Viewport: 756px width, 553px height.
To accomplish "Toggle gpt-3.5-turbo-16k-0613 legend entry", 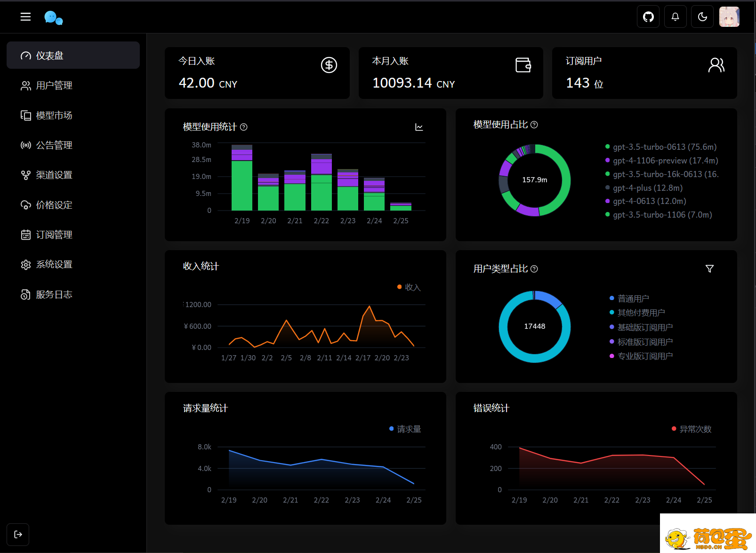I will (x=662, y=174).
